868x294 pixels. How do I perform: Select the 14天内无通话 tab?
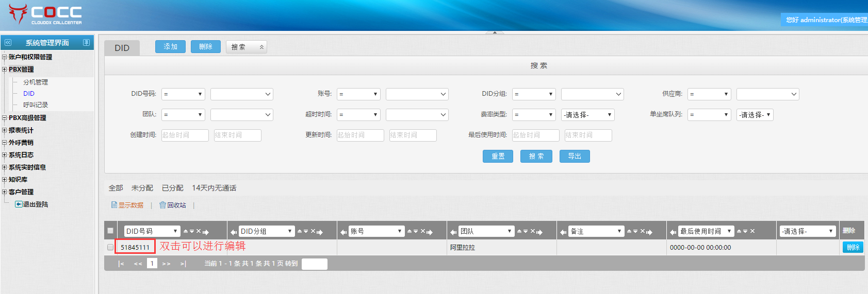(214, 188)
